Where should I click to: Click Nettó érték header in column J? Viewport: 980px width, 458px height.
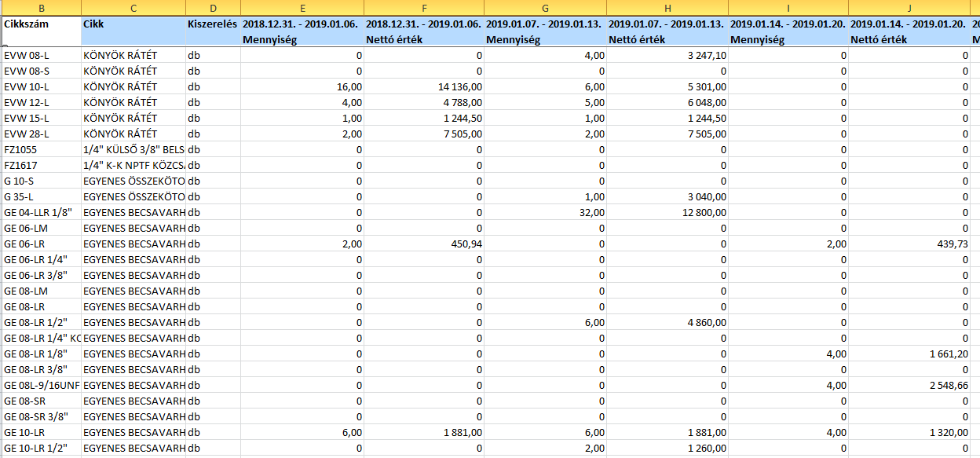point(909,39)
